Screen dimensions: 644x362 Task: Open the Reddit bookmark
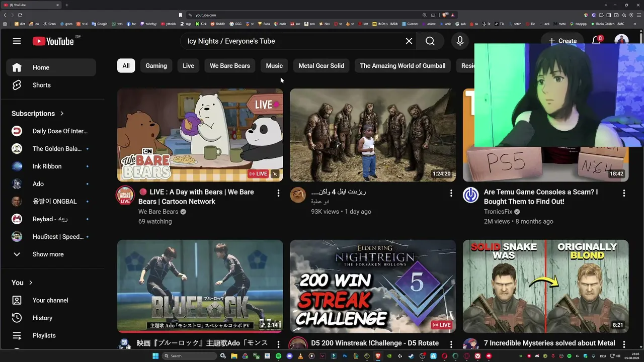click(218, 24)
